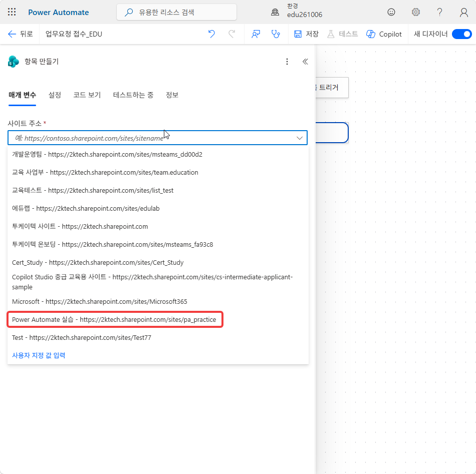The image size is (476, 474).
Task: Click the SharePoint 항목 만들기 icon
Action: [14, 62]
